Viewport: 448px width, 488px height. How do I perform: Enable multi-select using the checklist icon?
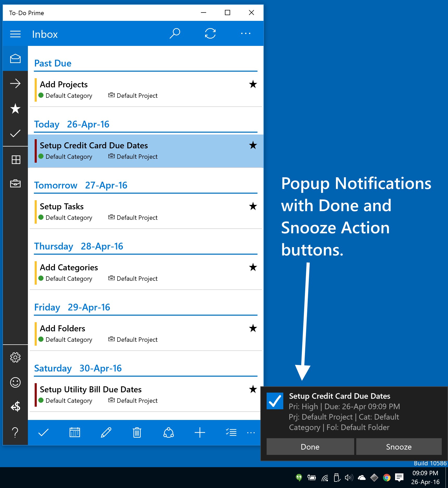click(x=231, y=432)
